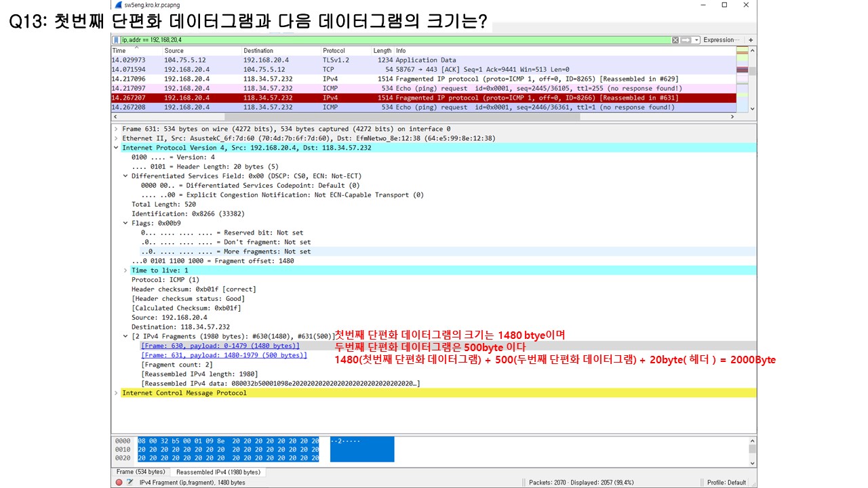
Task: Apply the display filter arrow button
Action: click(x=686, y=40)
